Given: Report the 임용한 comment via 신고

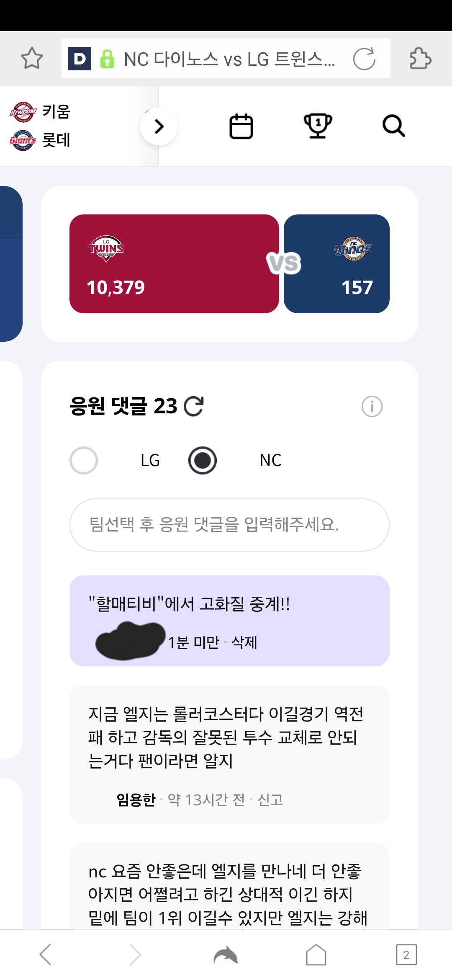Looking at the screenshot, I should [270, 800].
